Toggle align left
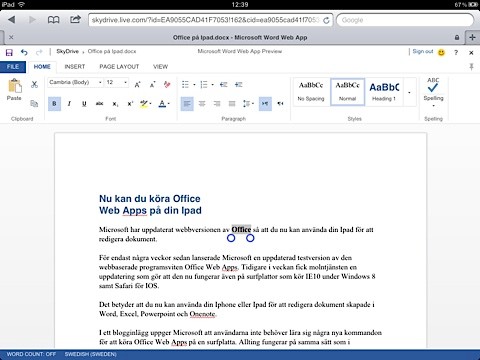Viewport: 480px width, 360px height. pos(187,104)
